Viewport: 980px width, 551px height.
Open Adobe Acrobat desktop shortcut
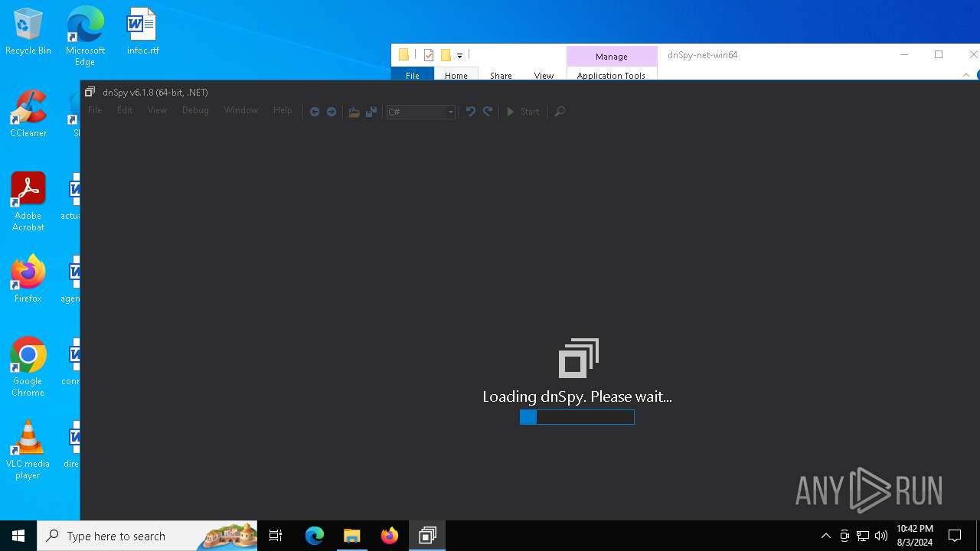28,202
